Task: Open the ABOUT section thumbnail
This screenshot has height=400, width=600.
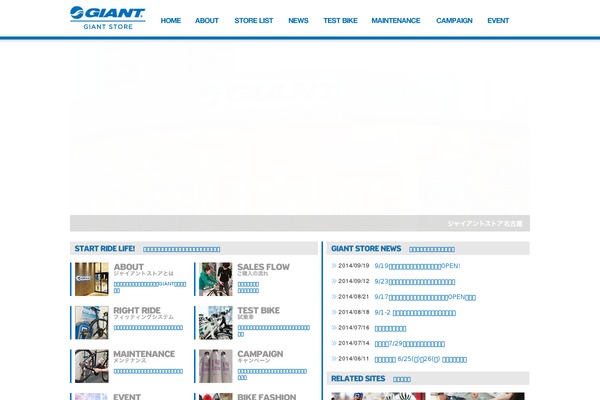Action: [x=91, y=279]
